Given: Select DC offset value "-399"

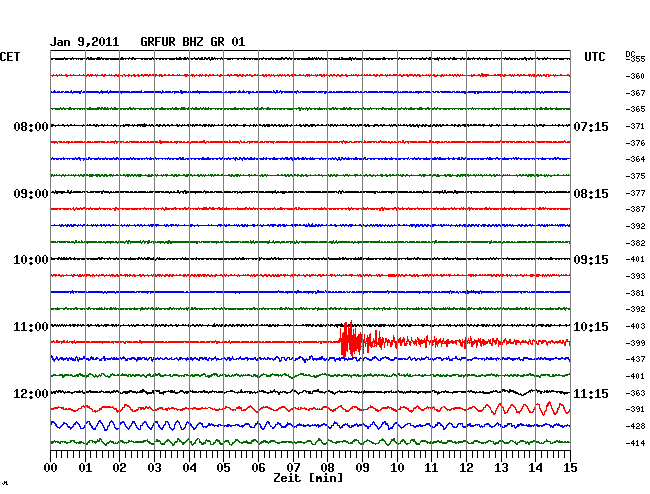Looking at the screenshot, I should pos(635,344).
